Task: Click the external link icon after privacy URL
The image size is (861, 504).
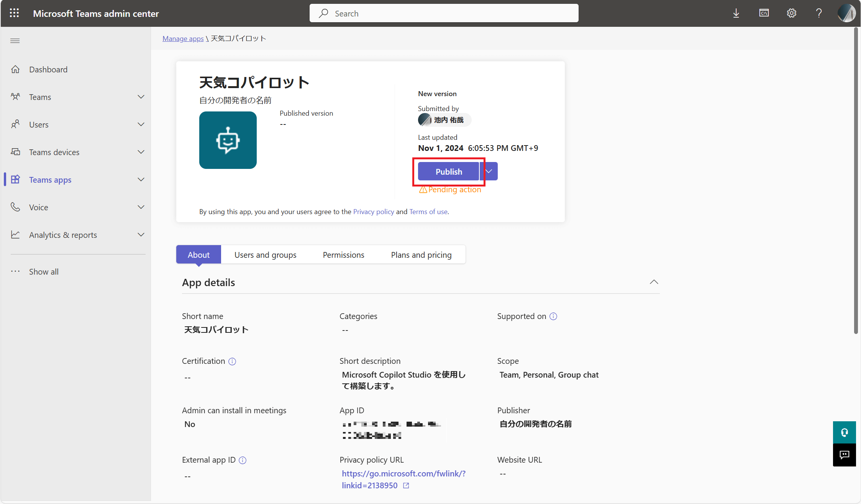Action: click(406, 486)
